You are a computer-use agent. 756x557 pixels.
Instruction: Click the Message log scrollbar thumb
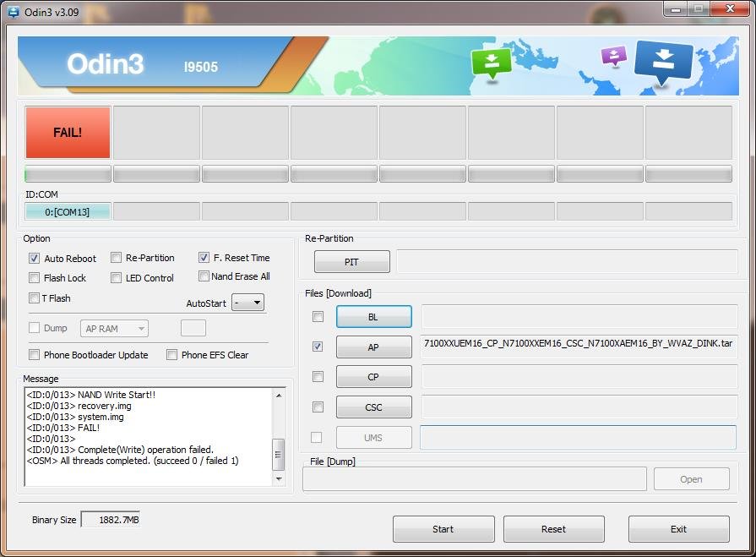[279, 454]
